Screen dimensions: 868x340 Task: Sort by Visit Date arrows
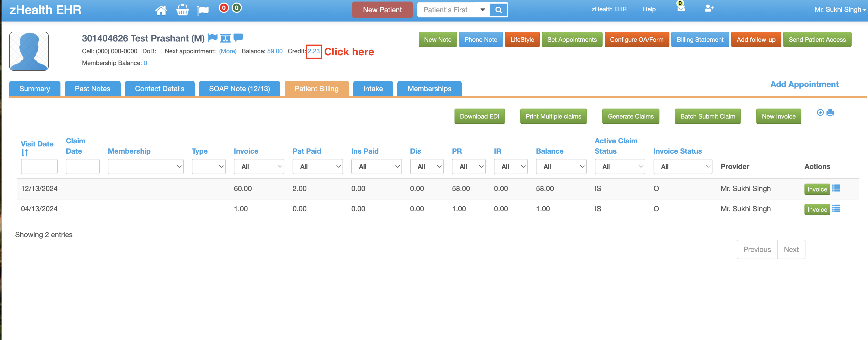(24, 153)
